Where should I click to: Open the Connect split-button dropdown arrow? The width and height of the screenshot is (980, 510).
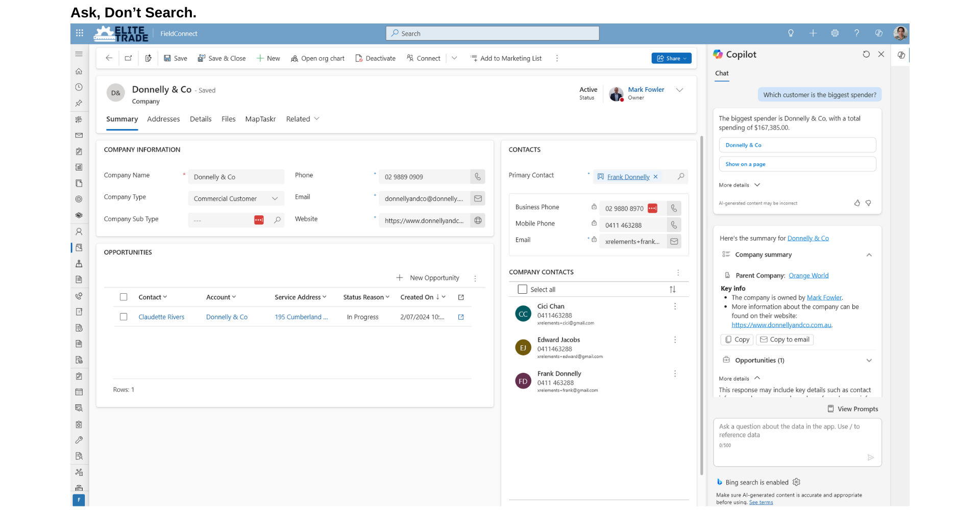pyautogui.click(x=454, y=58)
